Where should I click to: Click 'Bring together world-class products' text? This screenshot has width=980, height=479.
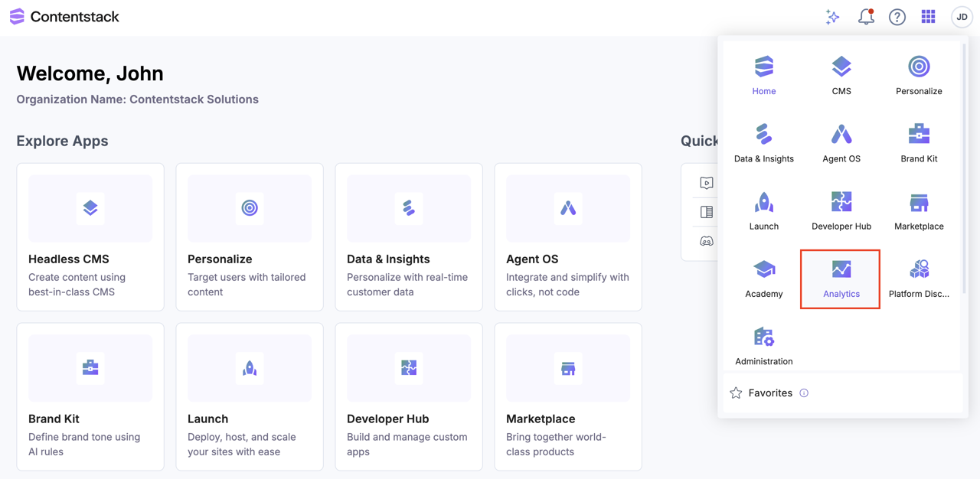556,445
